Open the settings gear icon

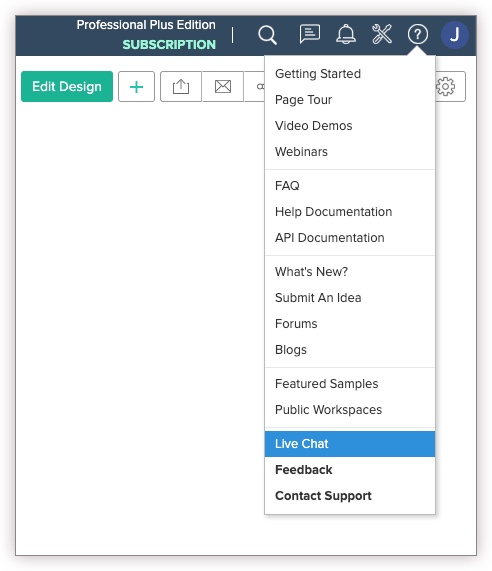click(x=446, y=87)
